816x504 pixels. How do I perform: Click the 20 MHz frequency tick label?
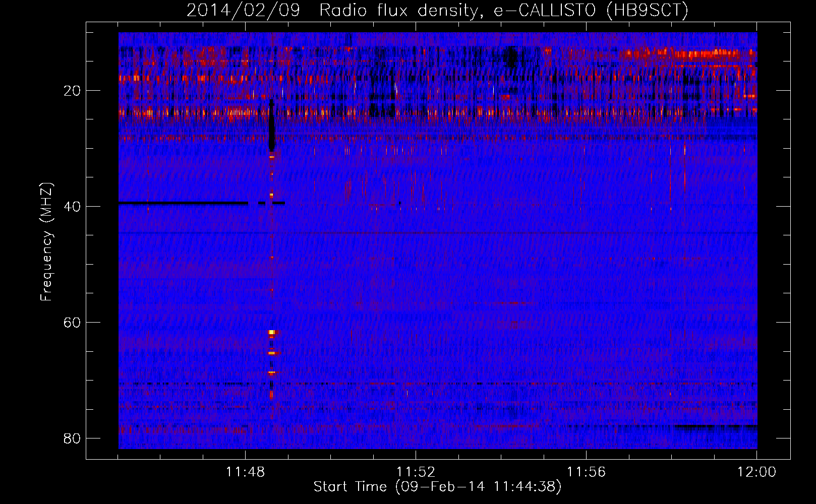coord(72,91)
